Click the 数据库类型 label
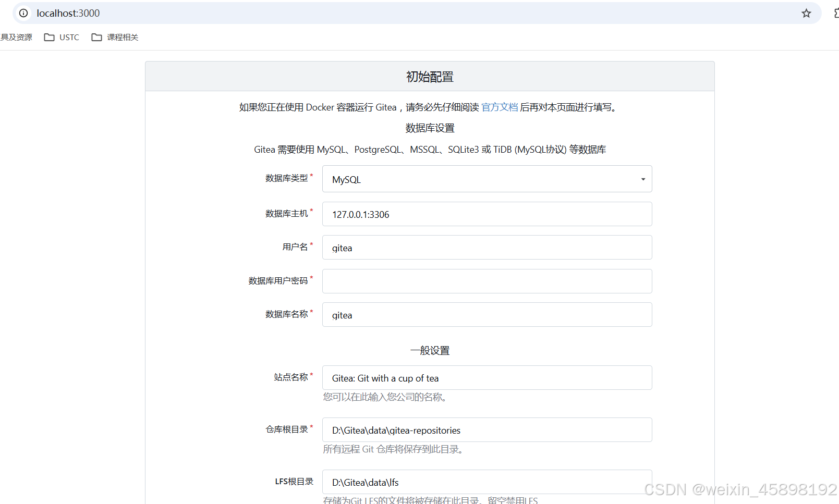Screen dimensions: 839x504 click(287, 178)
